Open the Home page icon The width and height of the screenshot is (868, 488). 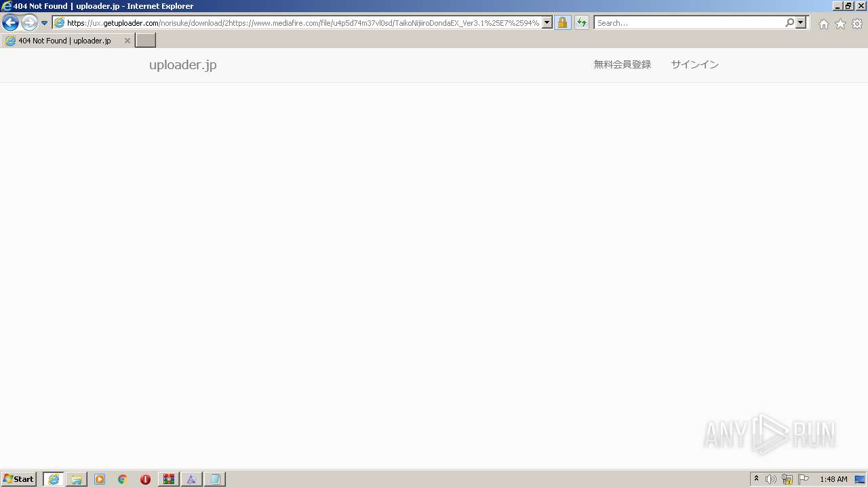(823, 24)
